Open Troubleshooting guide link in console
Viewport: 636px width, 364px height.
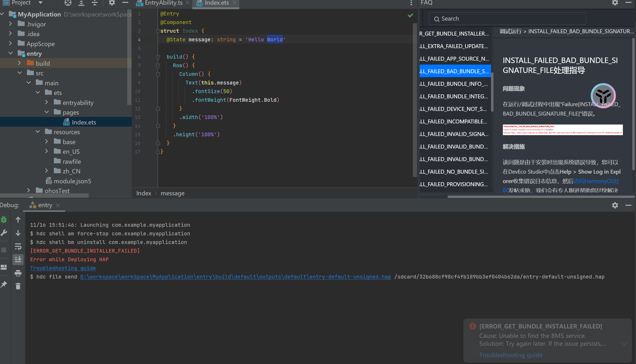coord(63,268)
